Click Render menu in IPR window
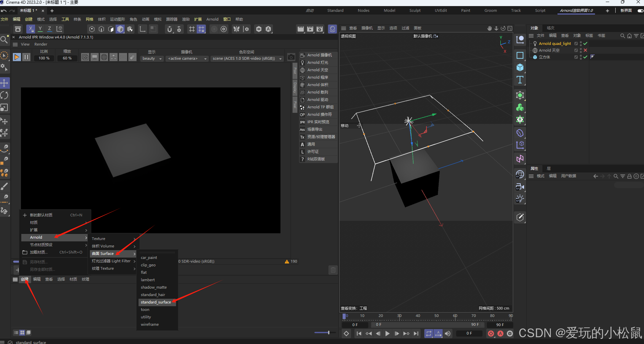The width and height of the screenshot is (644, 344). 41,44
